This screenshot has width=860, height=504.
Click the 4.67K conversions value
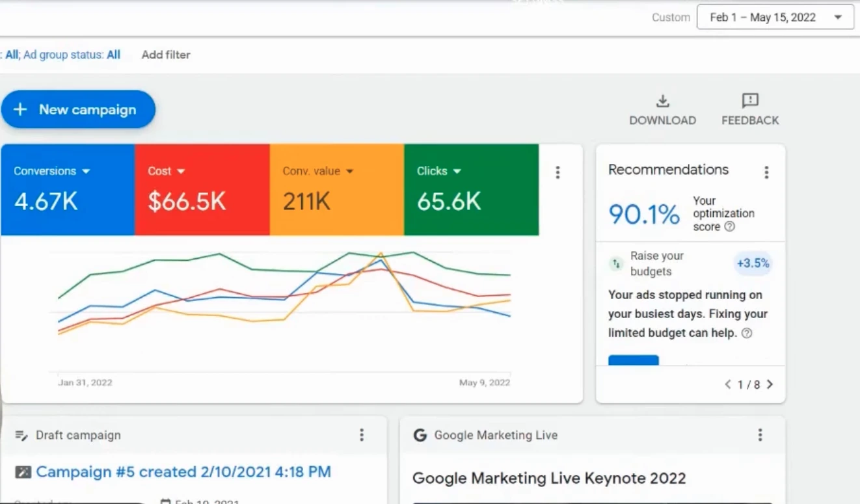(x=46, y=202)
